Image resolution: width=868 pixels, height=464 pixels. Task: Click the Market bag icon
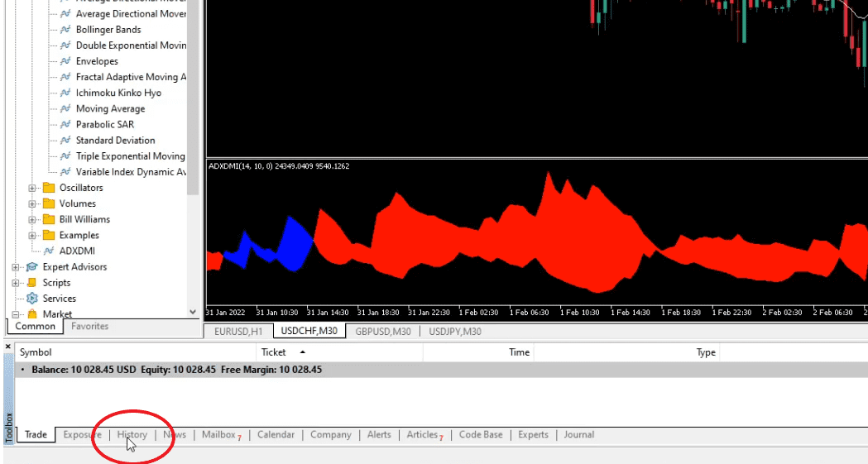(32, 314)
